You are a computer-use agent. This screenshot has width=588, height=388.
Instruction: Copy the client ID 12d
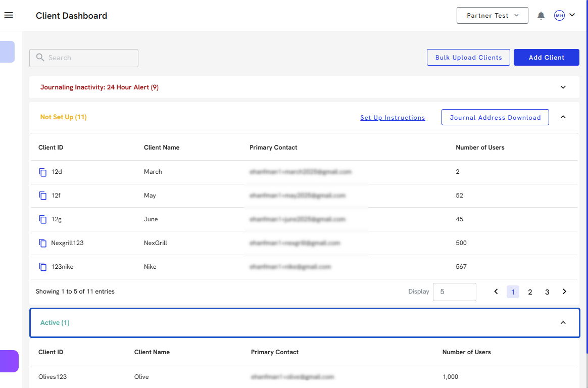point(43,172)
